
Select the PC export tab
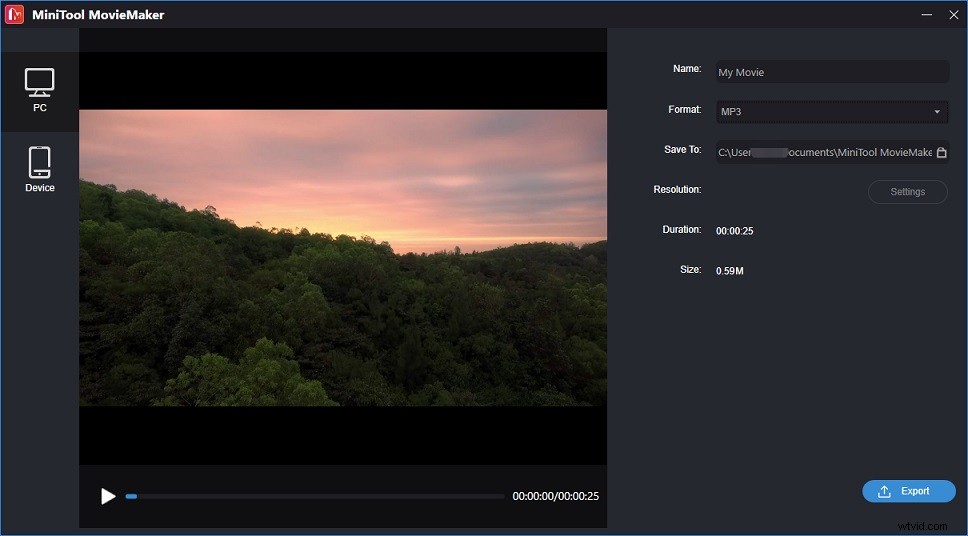[39, 90]
